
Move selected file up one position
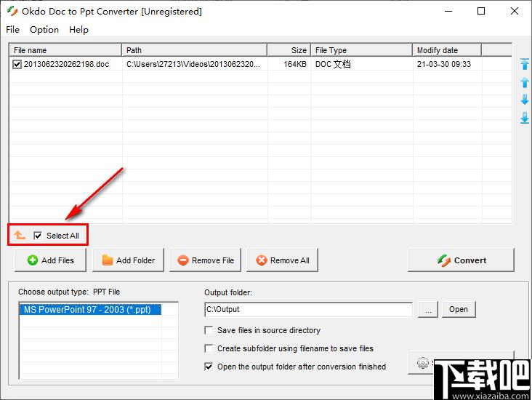(x=525, y=82)
